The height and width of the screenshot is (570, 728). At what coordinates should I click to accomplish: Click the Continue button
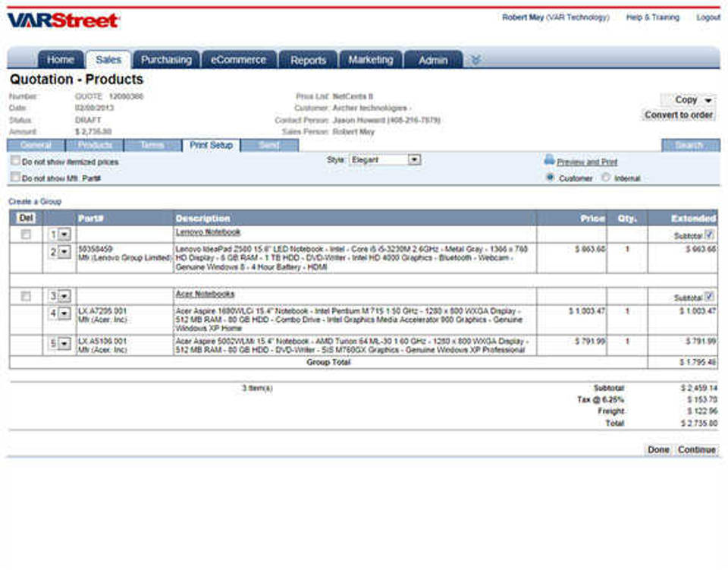point(696,449)
